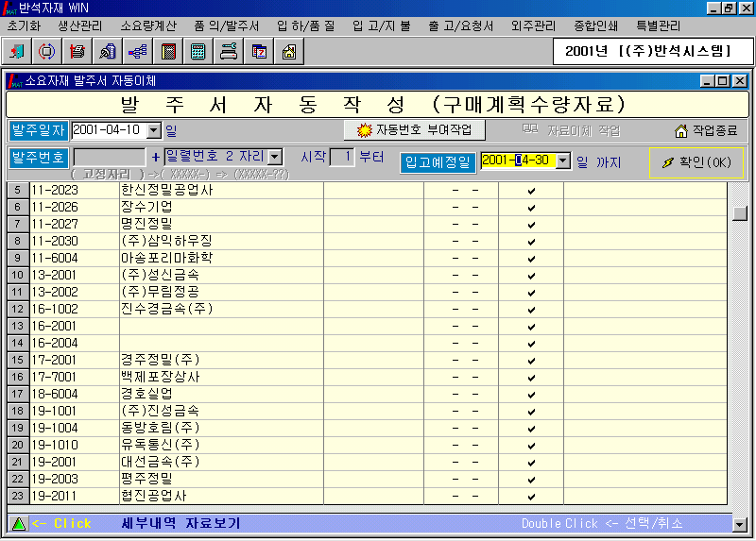This screenshot has width=756, height=541.
Task: Click the exit door toolbar icon
Action: [x=19, y=52]
